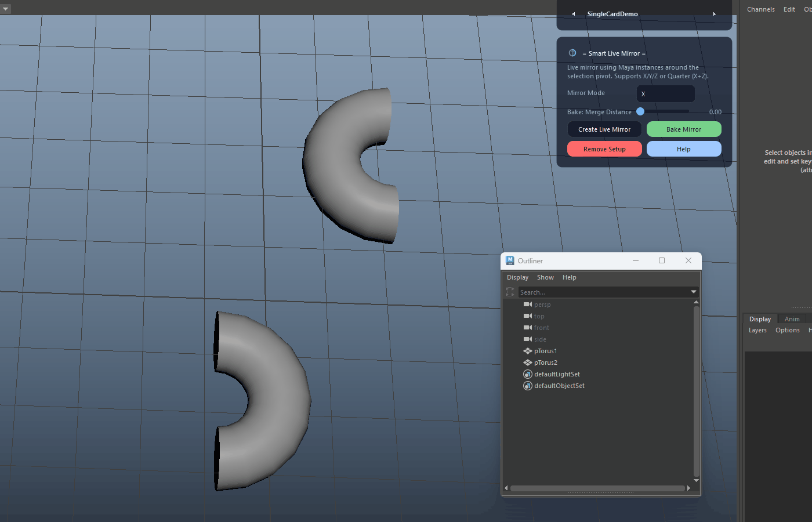Open the Channels menu in Channel Box
Viewport: 812px width, 522px height.
[x=760, y=9]
